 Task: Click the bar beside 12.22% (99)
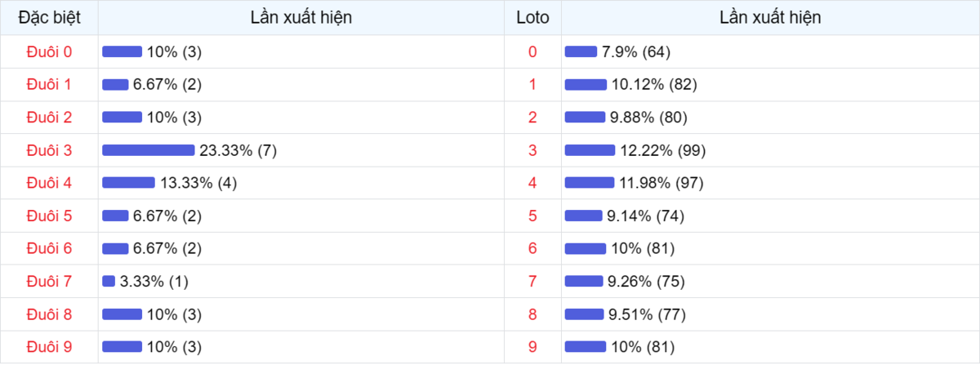click(590, 150)
